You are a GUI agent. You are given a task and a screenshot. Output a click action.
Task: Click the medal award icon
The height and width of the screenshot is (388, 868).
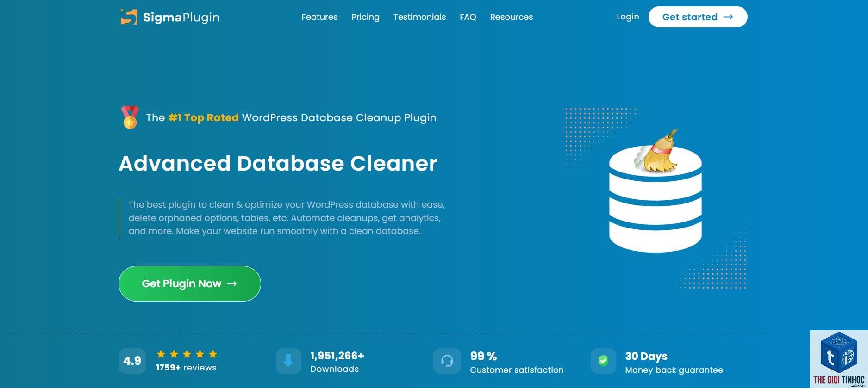[130, 117]
